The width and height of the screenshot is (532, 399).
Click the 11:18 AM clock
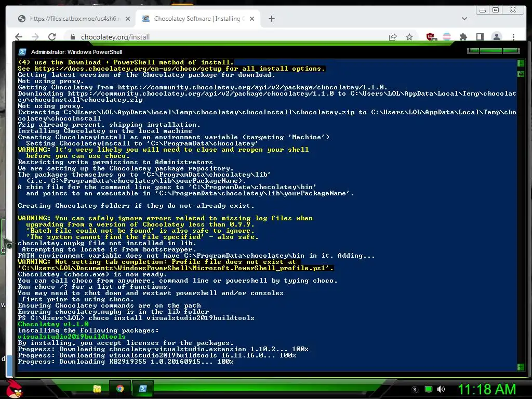[487, 390]
